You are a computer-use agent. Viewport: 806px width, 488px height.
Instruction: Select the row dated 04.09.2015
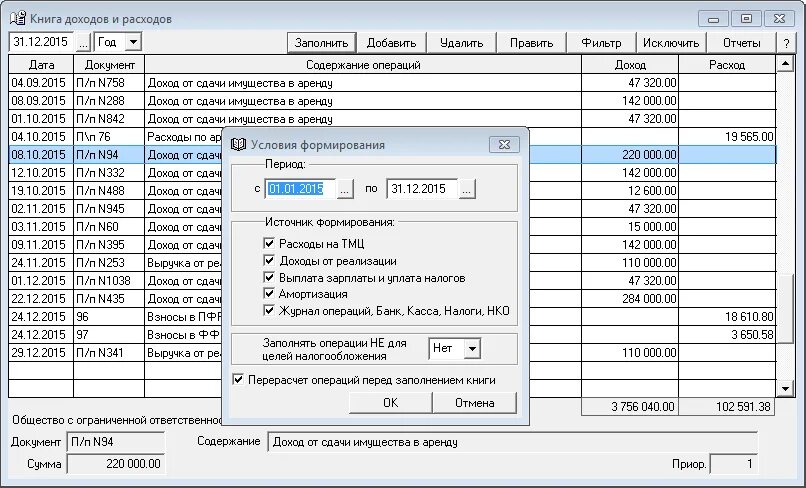pos(392,83)
